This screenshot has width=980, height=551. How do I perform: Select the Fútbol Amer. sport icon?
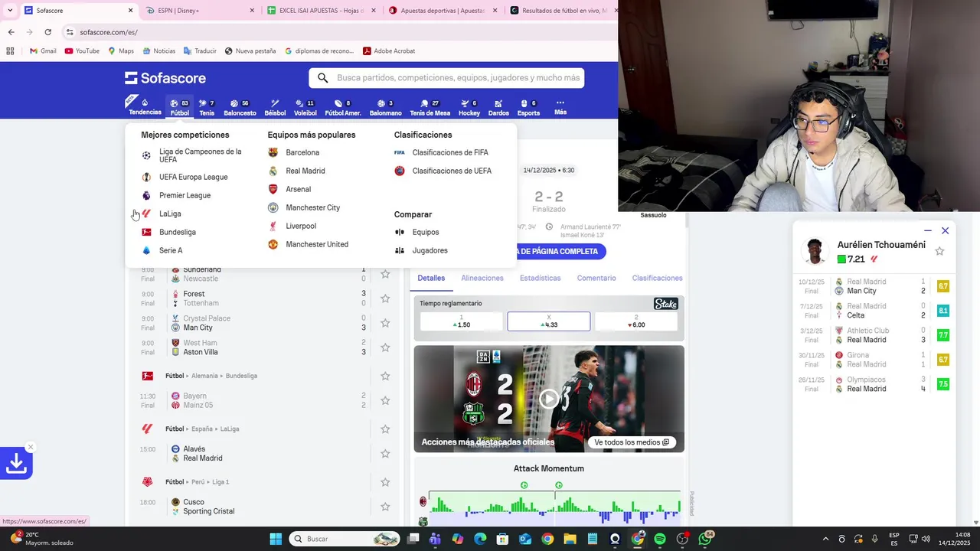point(342,107)
